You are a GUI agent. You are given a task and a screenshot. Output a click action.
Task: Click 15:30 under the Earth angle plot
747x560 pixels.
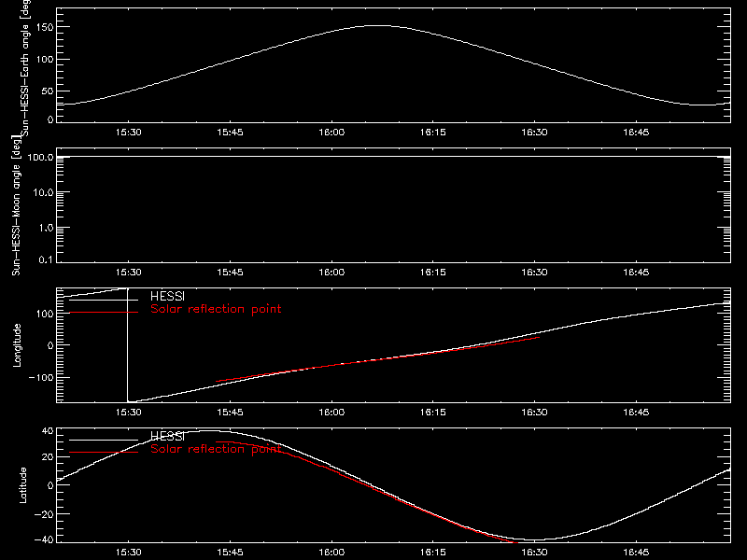pyautogui.click(x=129, y=133)
